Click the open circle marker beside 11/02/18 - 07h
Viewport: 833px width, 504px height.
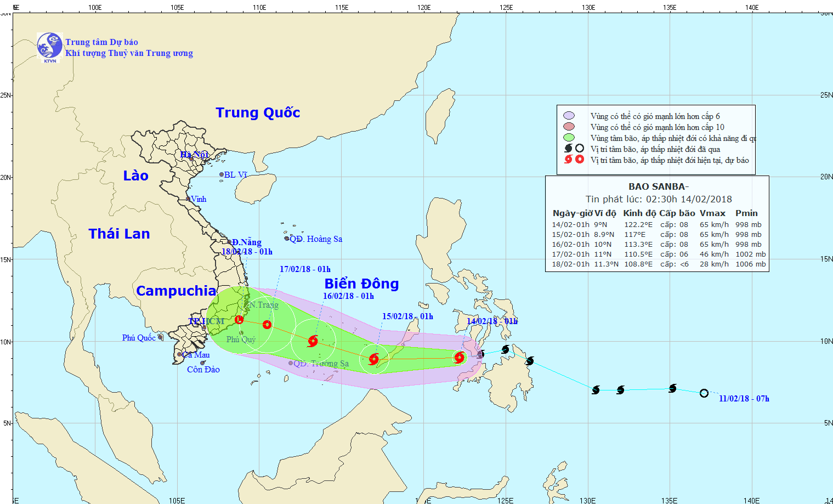point(704,393)
